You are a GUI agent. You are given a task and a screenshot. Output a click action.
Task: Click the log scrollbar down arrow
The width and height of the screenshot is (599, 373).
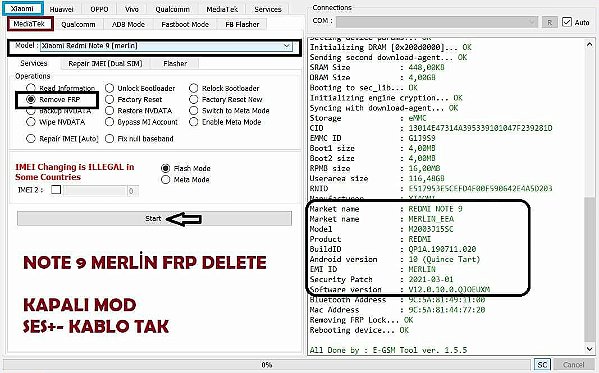[589, 349]
